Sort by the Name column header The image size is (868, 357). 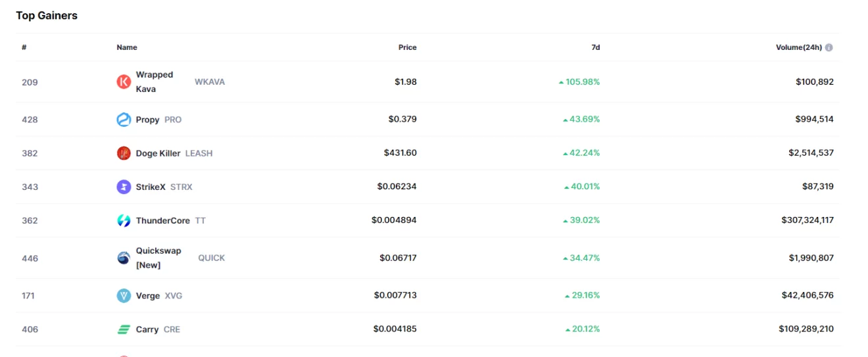click(x=127, y=47)
